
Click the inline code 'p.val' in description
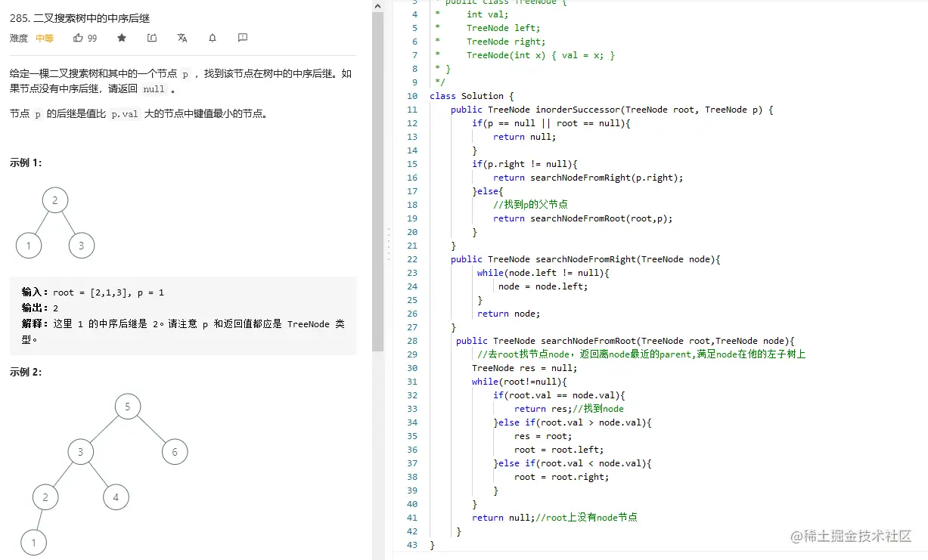(x=125, y=115)
